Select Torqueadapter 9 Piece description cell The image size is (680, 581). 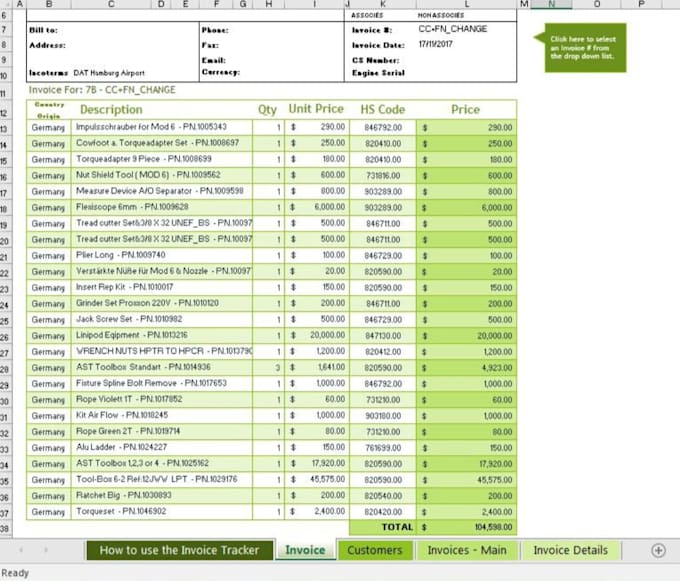pyautogui.click(x=161, y=159)
